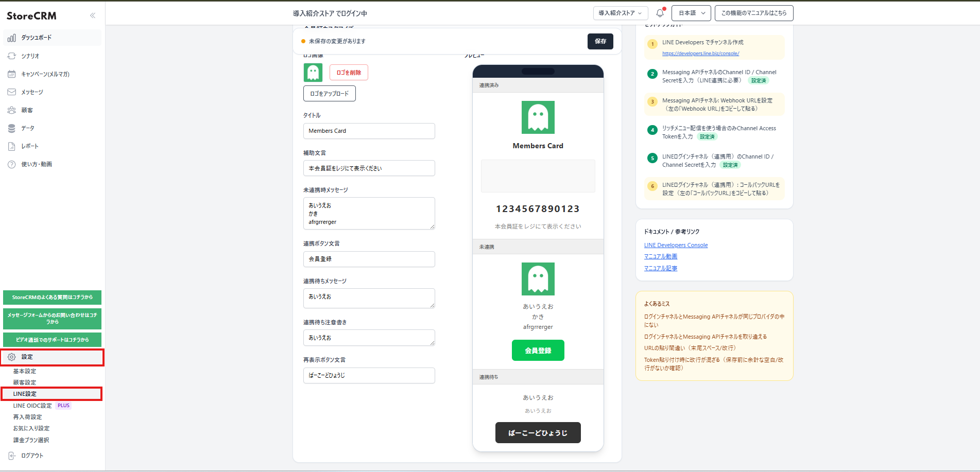Screen dimensions: 980x472
Task: Open the 日本語 language dropdown
Action: click(691, 13)
